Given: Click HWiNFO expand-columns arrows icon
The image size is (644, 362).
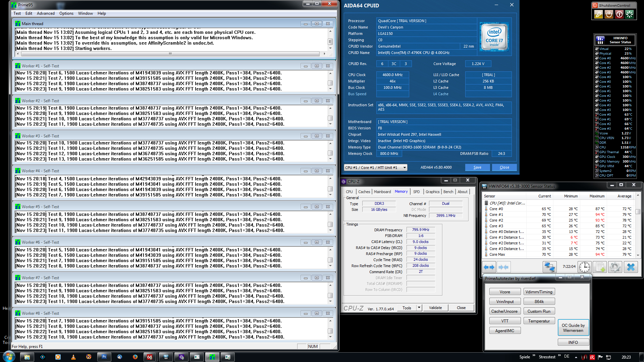Looking at the screenshot, I should click(x=489, y=267).
